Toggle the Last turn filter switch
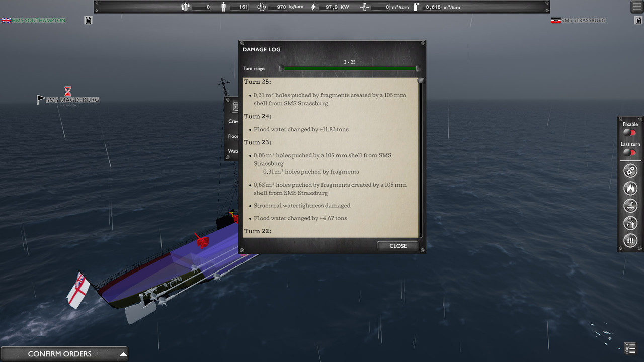Image resolution: width=644 pixels, height=362 pixels. pyautogui.click(x=630, y=152)
